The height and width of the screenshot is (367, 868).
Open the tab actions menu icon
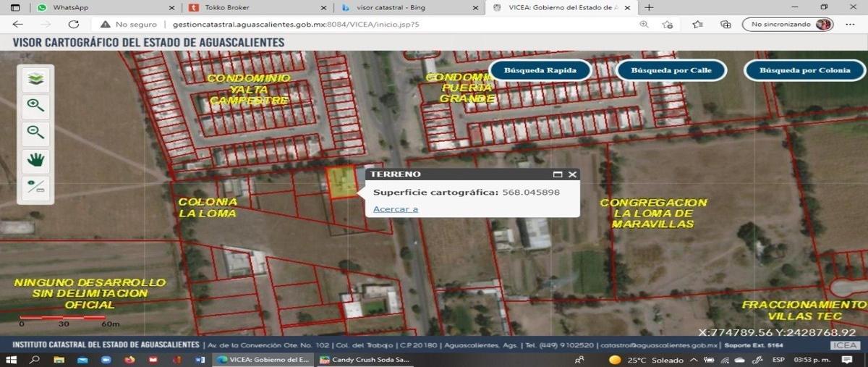[x=15, y=7]
